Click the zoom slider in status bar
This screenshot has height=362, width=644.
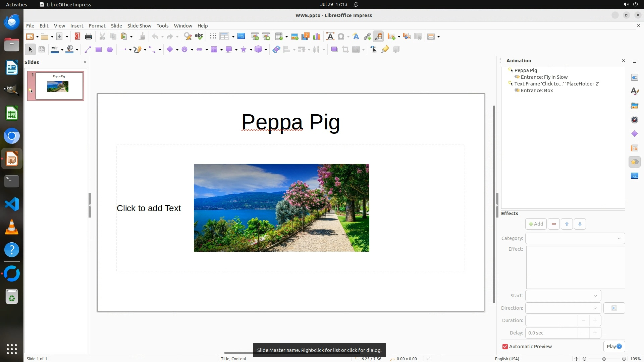click(x=604, y=359)
